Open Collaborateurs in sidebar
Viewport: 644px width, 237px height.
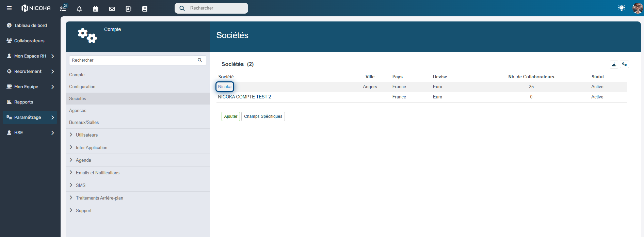30,41
